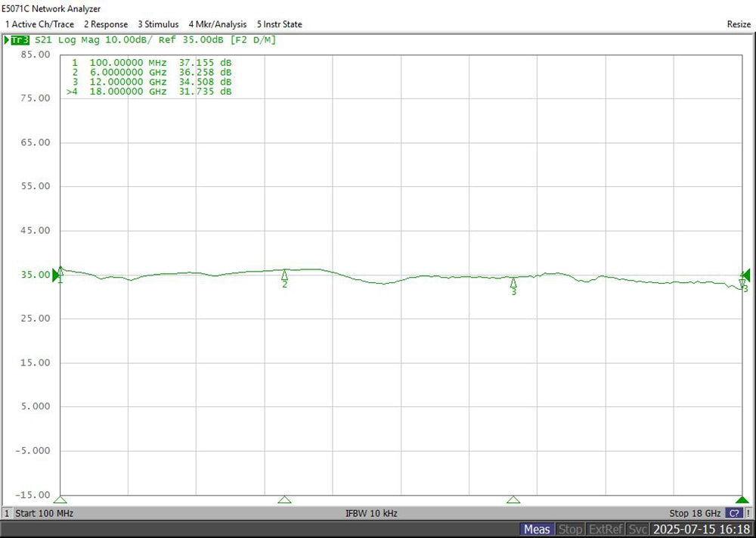756x538 pixels.
Task: Click the Stop status button
Action: 571,529
